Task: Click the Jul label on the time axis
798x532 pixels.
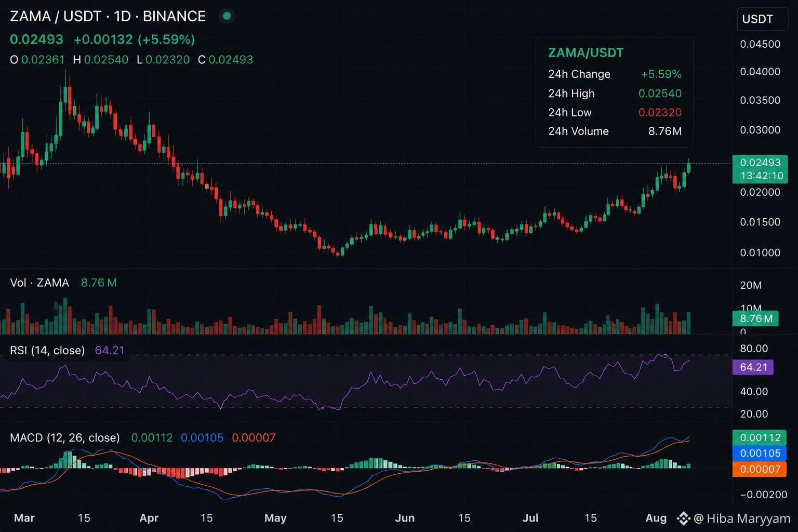Action: (530, 518)
